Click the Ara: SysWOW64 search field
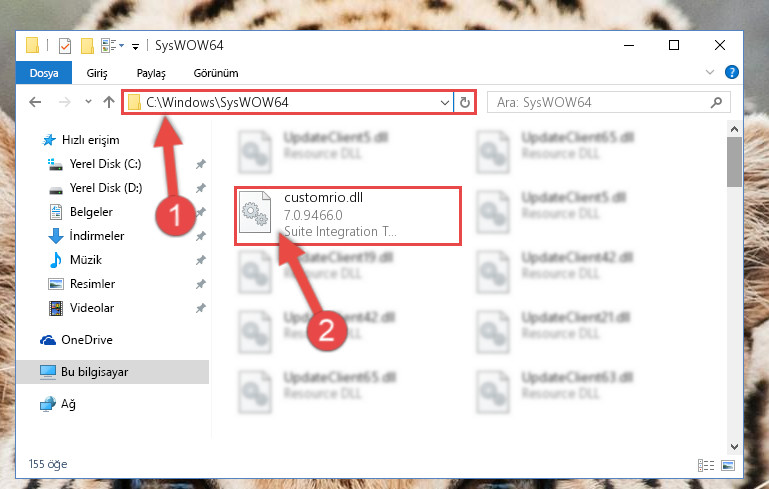This screenshot has width=769, height=489. pos(601,103)
